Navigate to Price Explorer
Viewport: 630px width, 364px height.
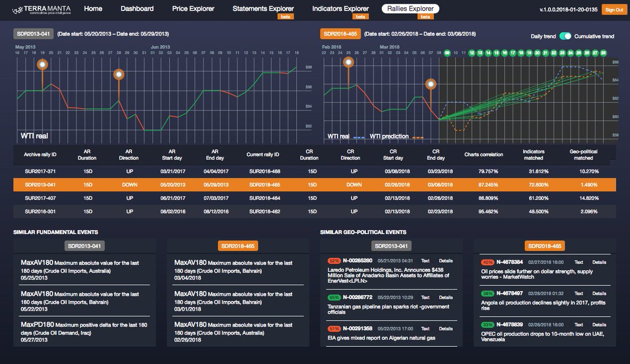(193, 8)
